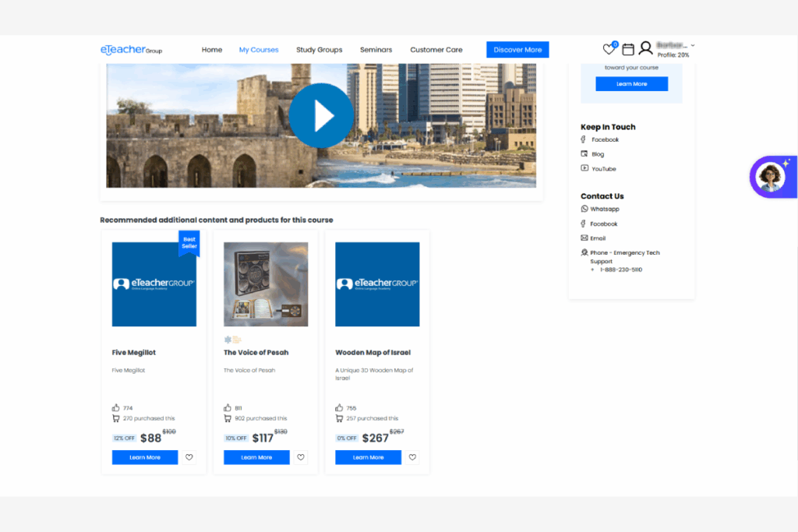Open Customer Care menu item

pyautogui.click(x=436, y=50)
